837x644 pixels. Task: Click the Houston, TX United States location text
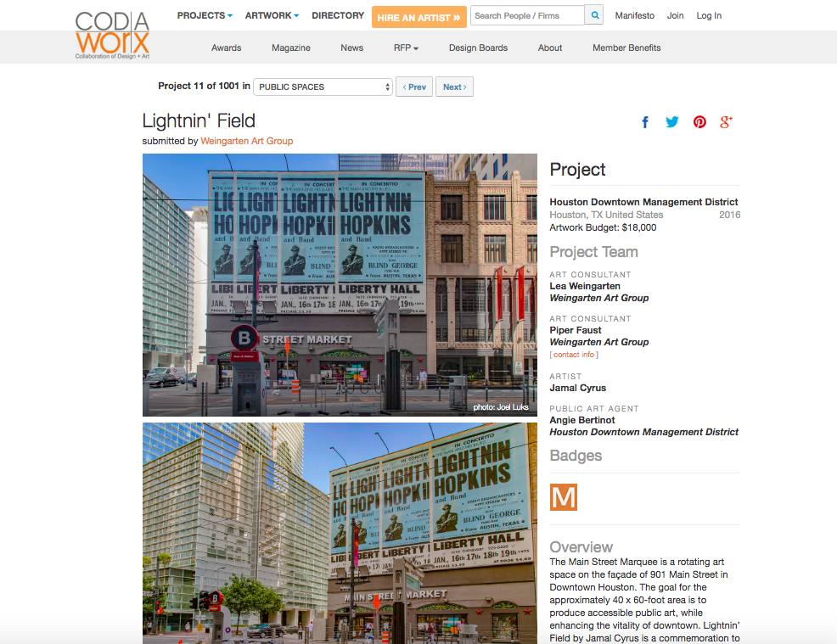click(606, 215)
